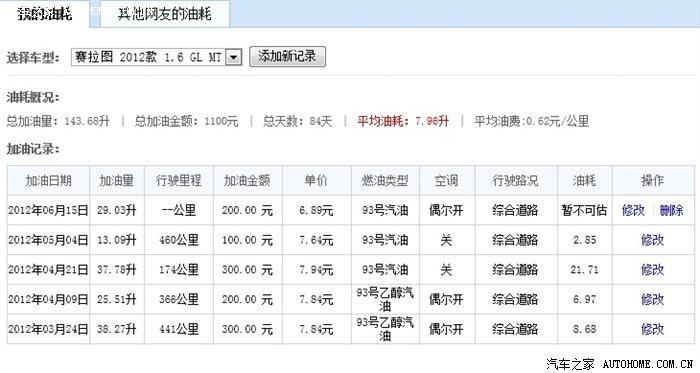This screenshot has width=700, height=373.
Task: Click the 加油量 column header
Action: [x=117, y=180]
